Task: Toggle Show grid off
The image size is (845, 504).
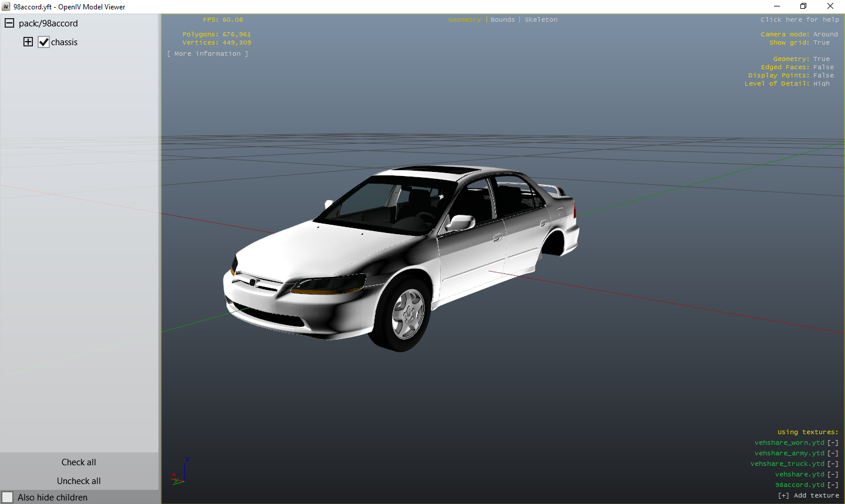Action: 822,42
